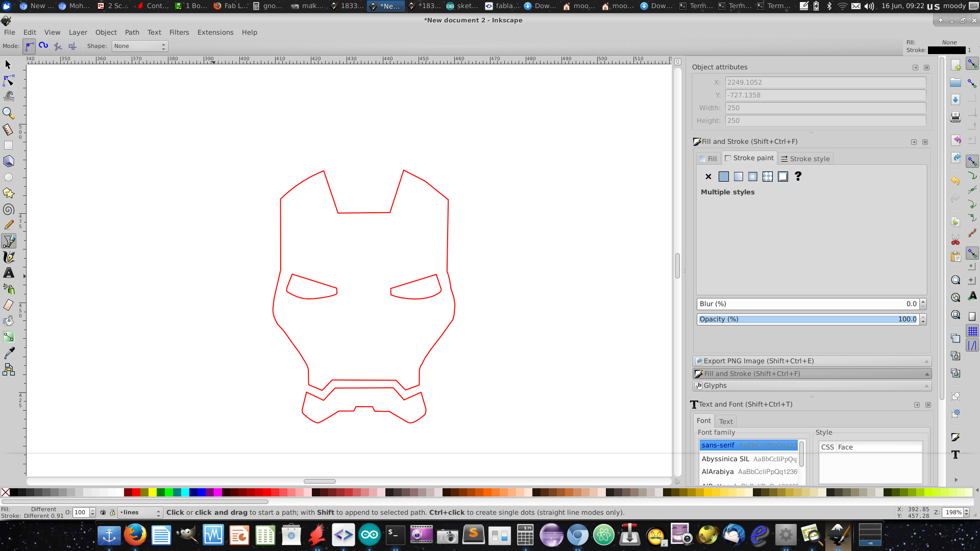Screen dimensions: 980x551
Task: Select the Gradient tool
Action: point(8,337)
